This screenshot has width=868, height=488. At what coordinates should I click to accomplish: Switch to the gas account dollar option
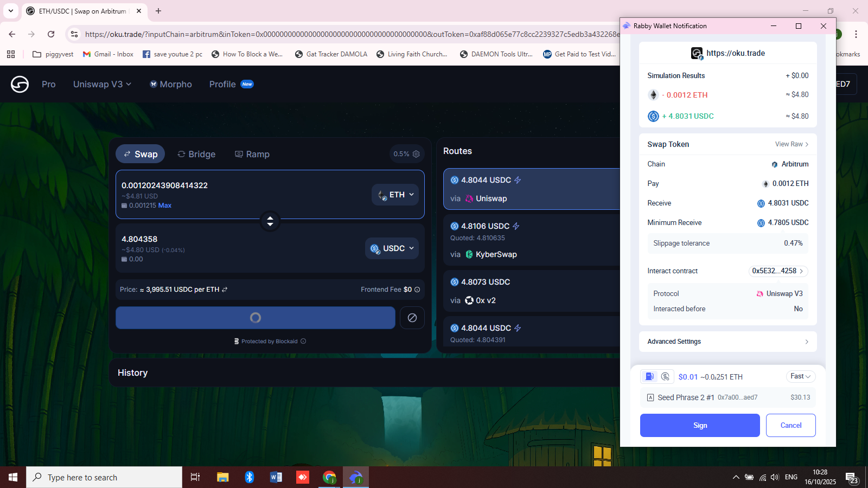[666, 376]
